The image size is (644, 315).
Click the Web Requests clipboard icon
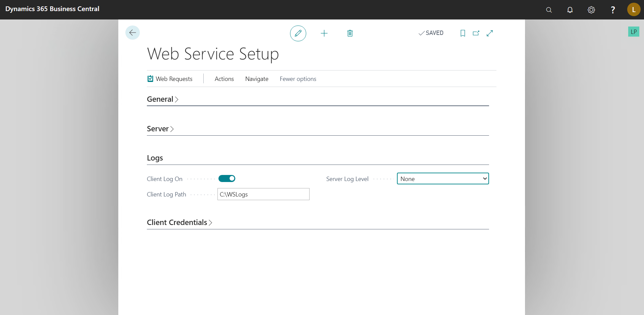point(150,79)
